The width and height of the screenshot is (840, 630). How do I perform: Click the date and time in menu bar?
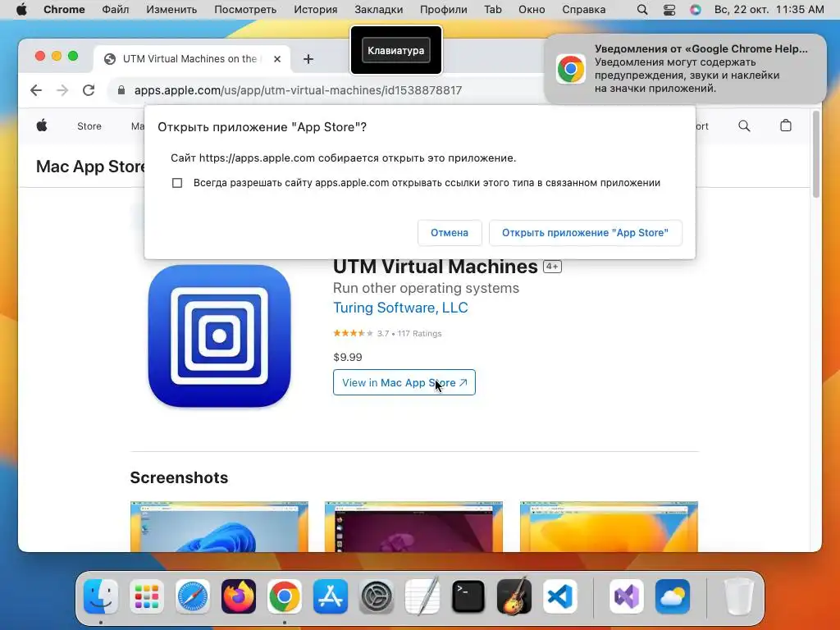769,10
